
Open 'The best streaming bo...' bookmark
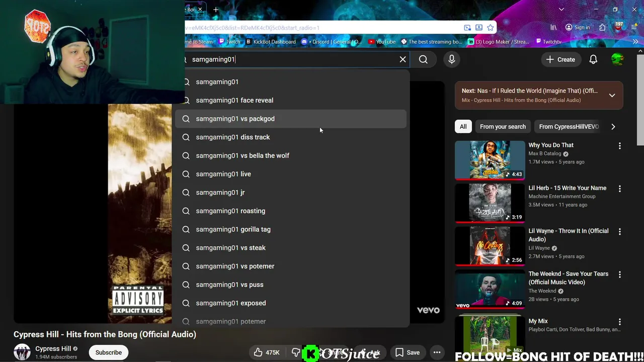coord(431,42)
